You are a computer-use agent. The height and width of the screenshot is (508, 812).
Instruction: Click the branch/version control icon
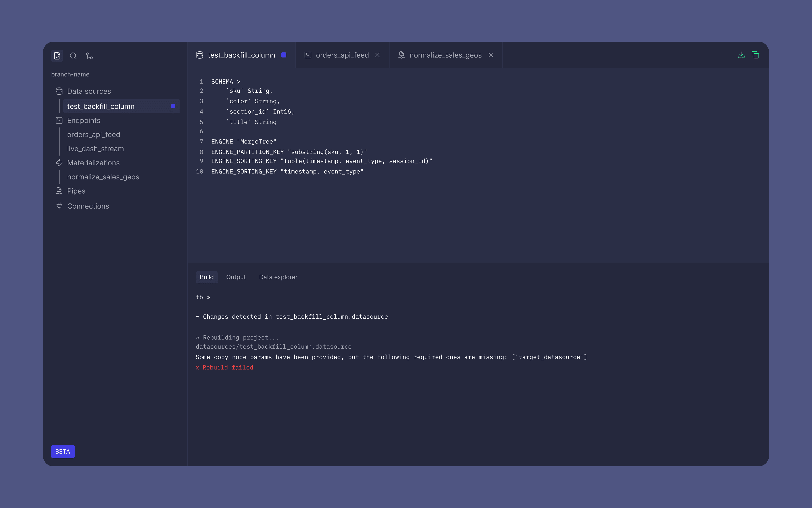point(89,56)
